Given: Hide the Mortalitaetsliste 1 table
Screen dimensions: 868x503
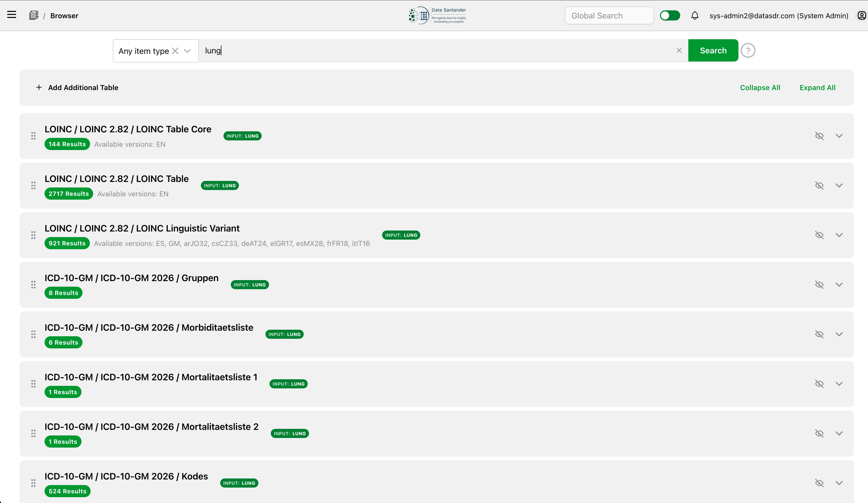Looking at the screenshot, I should [819, 384].
